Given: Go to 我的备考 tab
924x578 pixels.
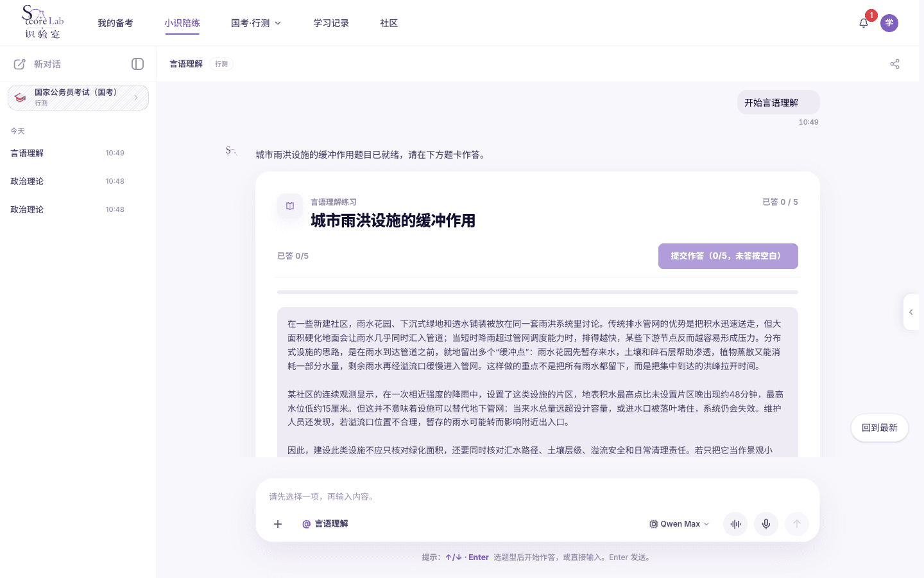Looking at the screenshot, I should click(116, 23).
